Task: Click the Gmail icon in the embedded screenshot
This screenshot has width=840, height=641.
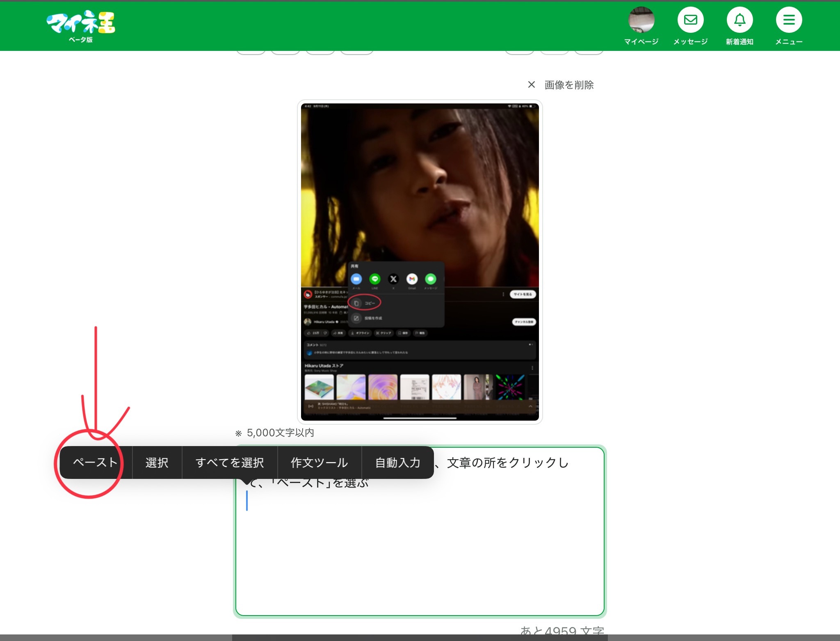Action: click(x=412, y=279)
